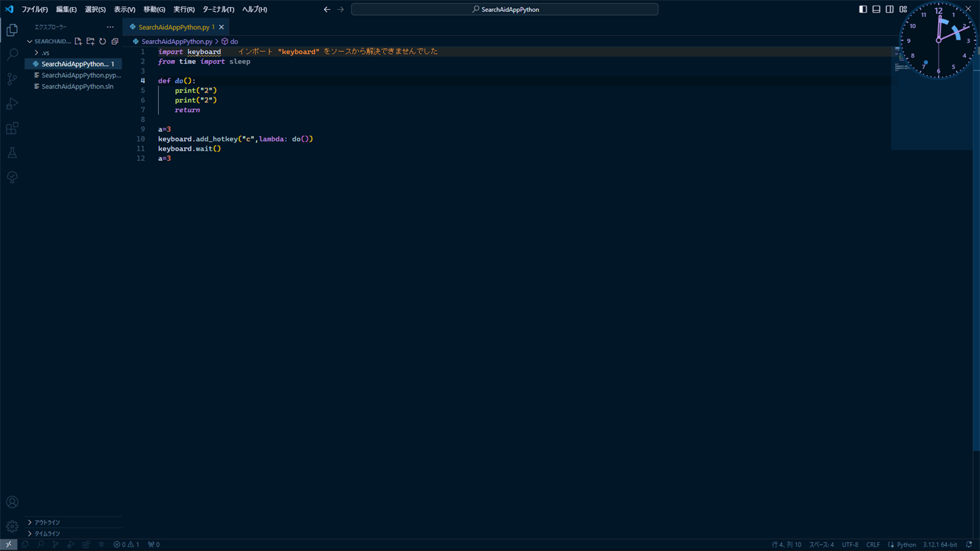
Task: Open the 編集(E) menu
Action: (66, 9)
